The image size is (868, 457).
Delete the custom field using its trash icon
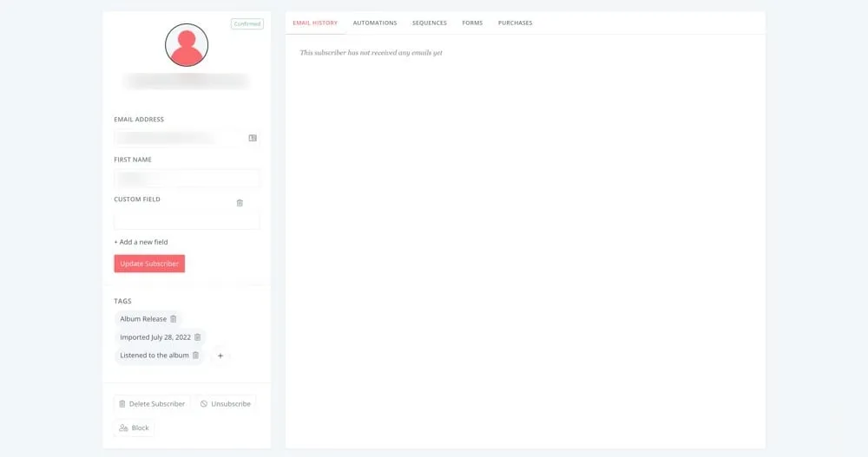click(x=240, y=203)
